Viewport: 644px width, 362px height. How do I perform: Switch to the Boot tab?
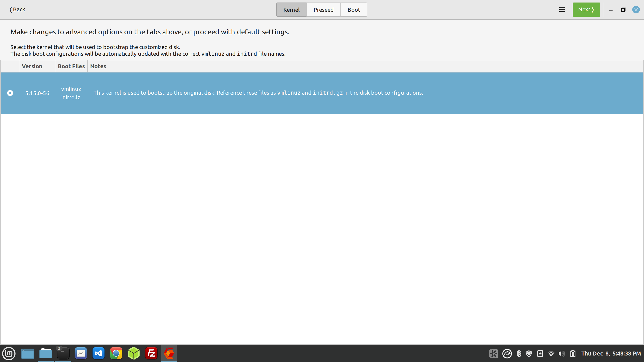353,9
